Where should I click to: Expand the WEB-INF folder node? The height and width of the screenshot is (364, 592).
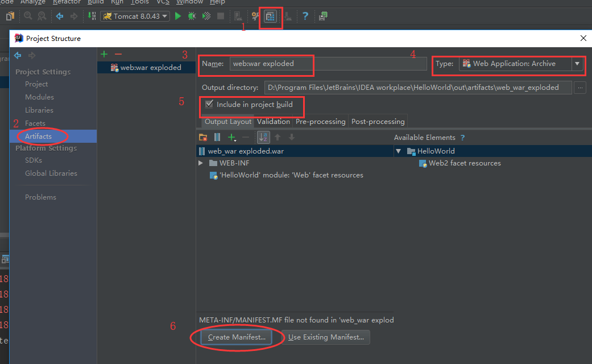201,163
